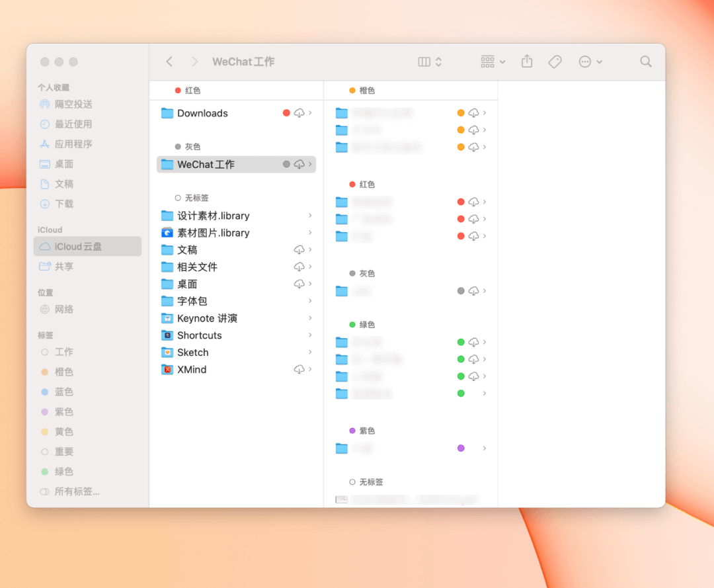The width and height of the screenshot is (714, 588).
Task: Expand Downloads with its chevron
Action: 310,112
